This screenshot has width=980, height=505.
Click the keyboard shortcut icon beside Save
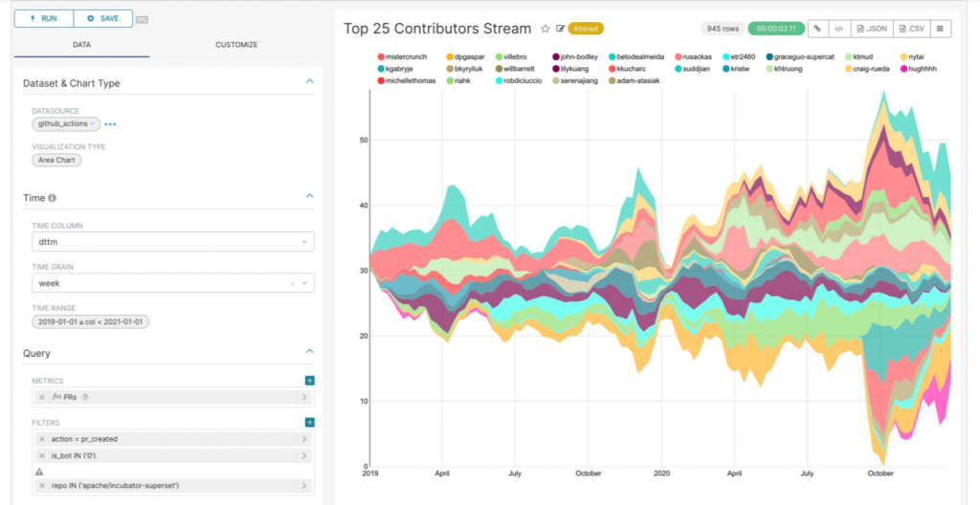[142, 19]
